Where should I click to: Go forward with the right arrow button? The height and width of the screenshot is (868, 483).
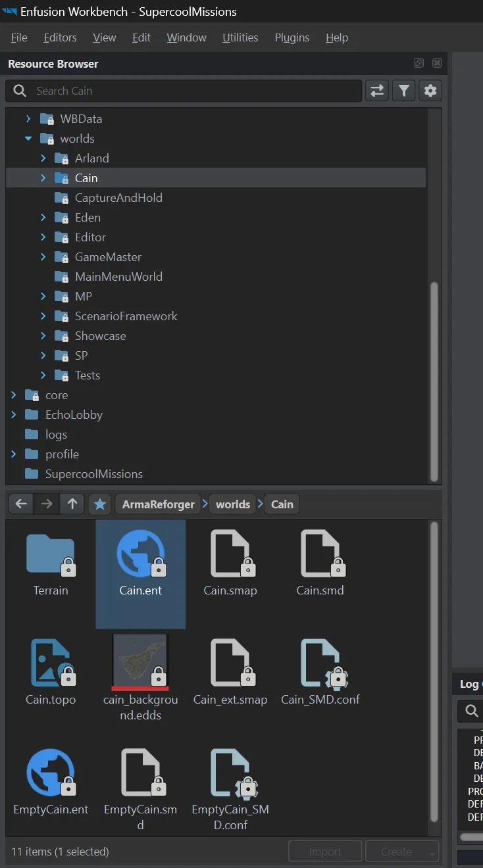click(x=46, y=504)
